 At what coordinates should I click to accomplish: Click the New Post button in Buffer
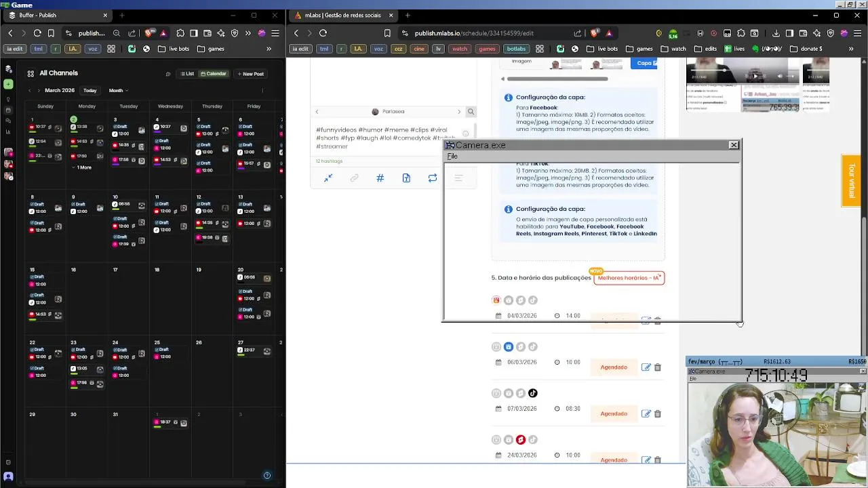point(250,74)
